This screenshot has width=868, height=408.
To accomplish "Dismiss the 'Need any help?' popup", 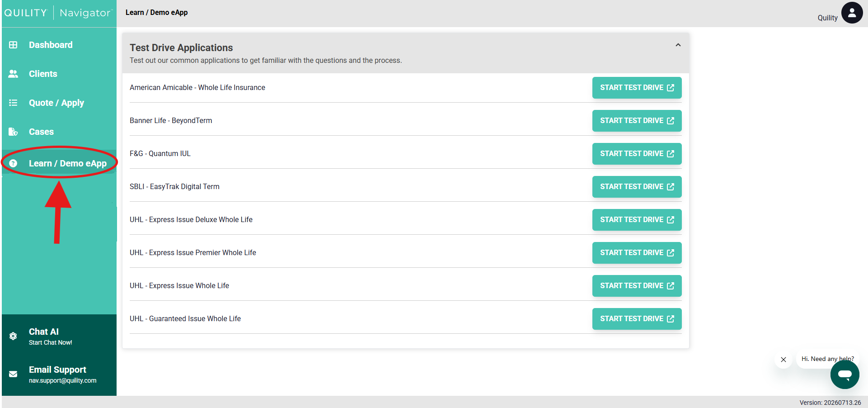I will [784, 360].
